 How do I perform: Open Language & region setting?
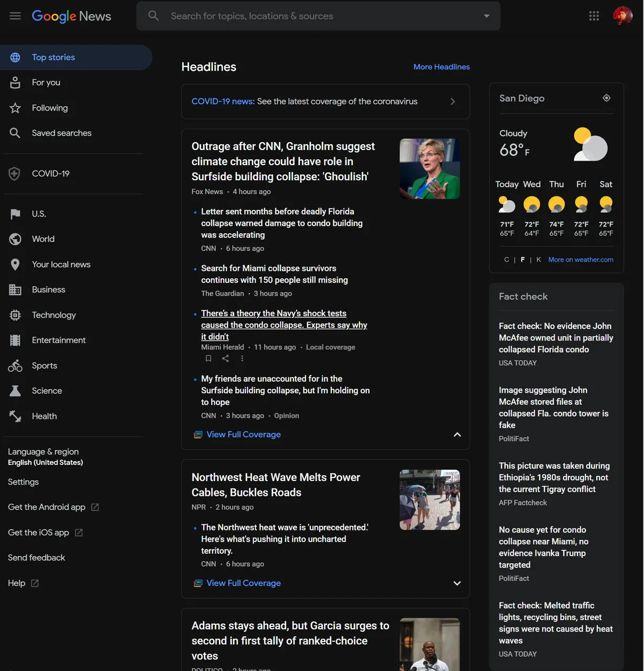pos(46,457)
